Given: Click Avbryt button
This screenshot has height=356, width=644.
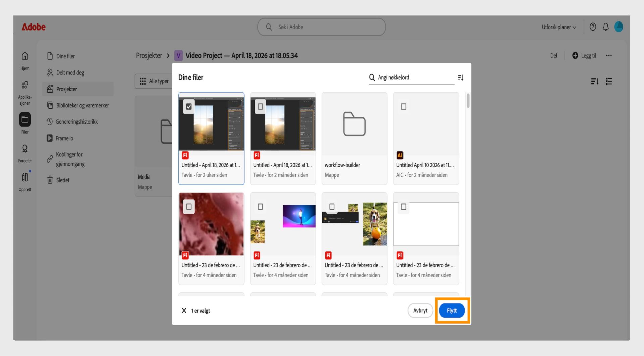Looking at the screenshot, I should pyautogui.click(x=420, y=311).
